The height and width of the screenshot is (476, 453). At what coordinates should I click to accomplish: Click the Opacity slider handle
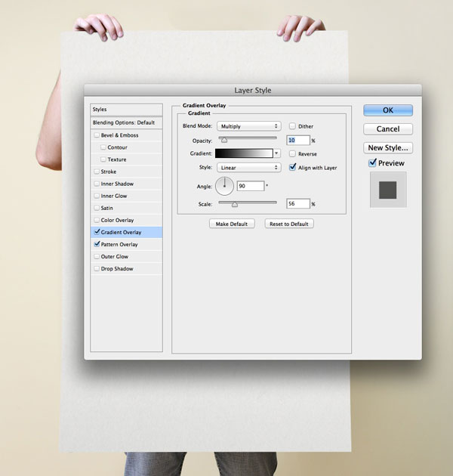pos(224,140)
